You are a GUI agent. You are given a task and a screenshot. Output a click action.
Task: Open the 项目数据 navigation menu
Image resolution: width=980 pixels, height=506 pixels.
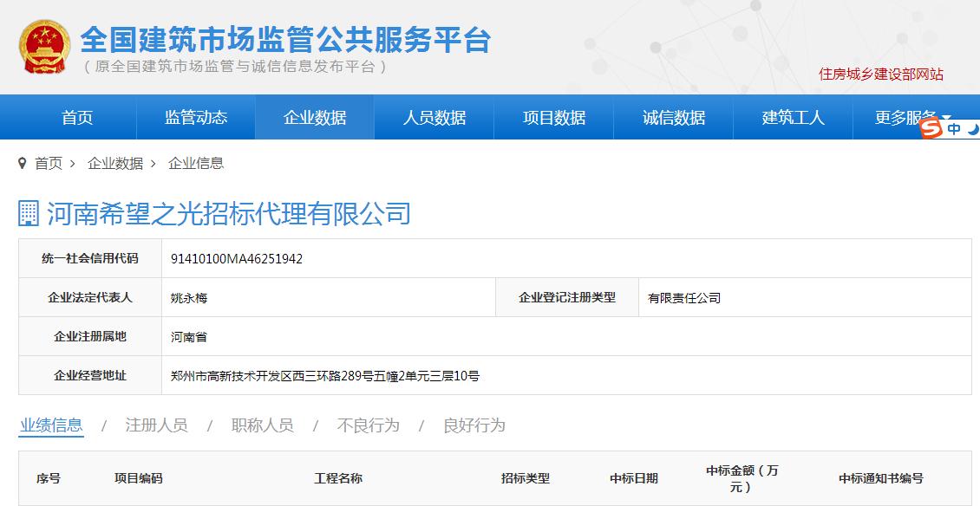point(554,118)
